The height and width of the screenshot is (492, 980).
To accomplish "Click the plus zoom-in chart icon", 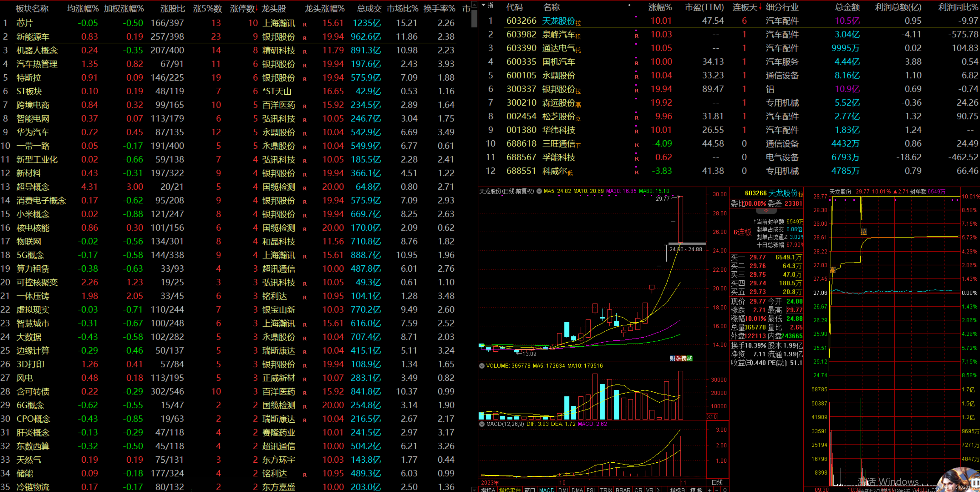I will click(x=709, y=490).
